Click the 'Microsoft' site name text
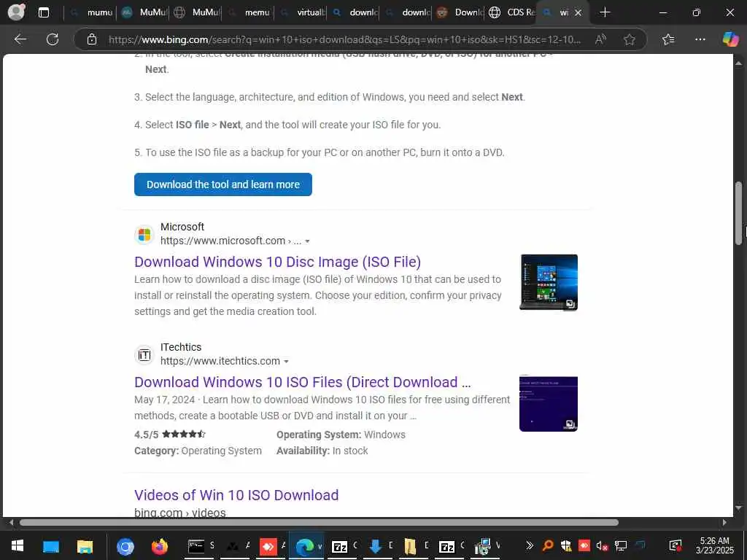747x560 pixels. tap(182, 227)
